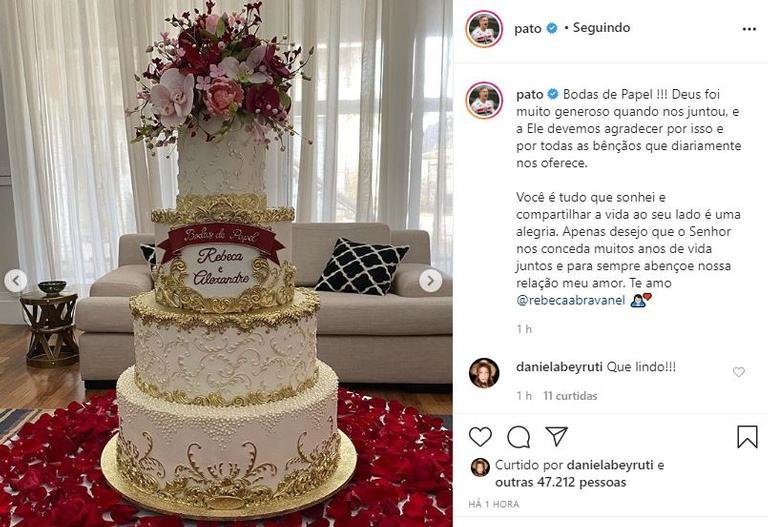This screenshot has width=768, height=527.
Task: Click pato username in post header
Action: tap(528, 28)
